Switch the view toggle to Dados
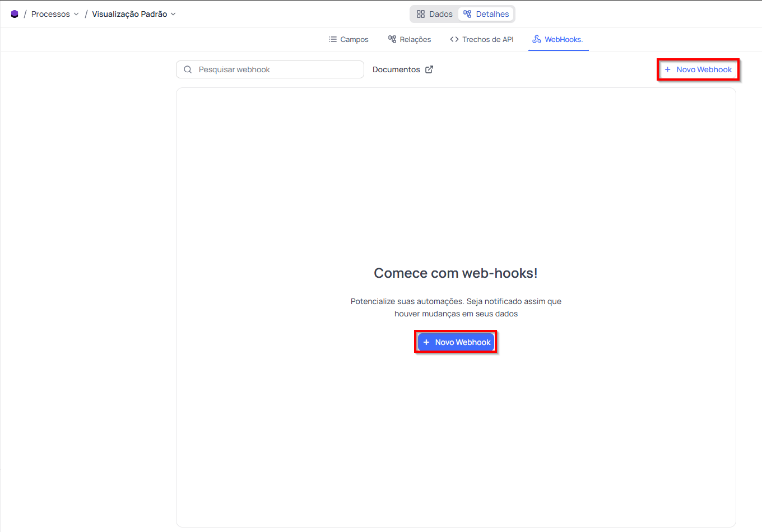This screenshot has width=762, height=532. [x=434, y=13]
